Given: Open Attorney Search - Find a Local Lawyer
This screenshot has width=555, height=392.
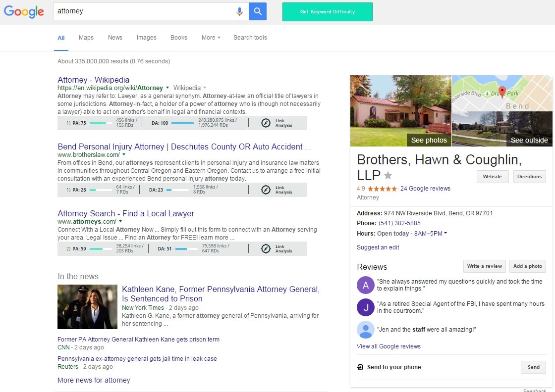Looking at the screenshot, I should pyautogui.click(x=126, y=213).
